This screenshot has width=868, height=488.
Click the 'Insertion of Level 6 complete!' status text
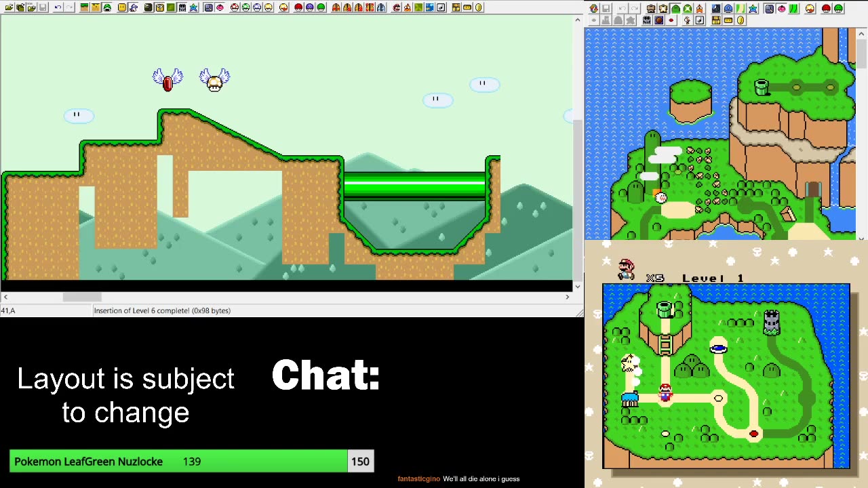[162, 310]
